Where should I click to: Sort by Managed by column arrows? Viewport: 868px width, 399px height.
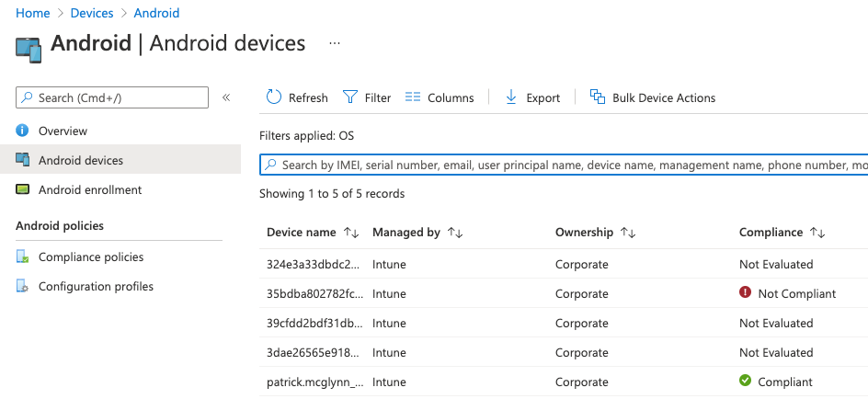click(455, 233)
